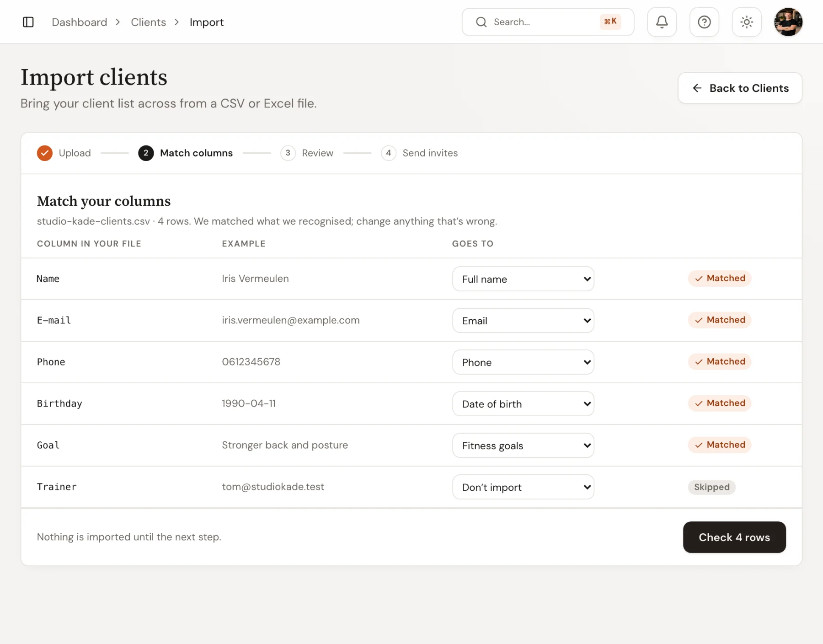Viewport: 823px width, 644px height.
Task: Click the 'GOES TO' column header
Action: pos(473,244)
